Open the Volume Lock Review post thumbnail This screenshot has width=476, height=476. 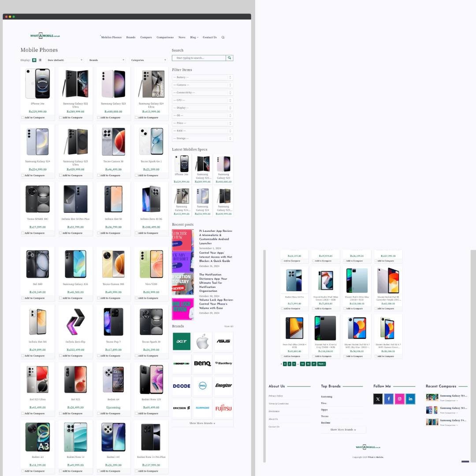point(183,309)
